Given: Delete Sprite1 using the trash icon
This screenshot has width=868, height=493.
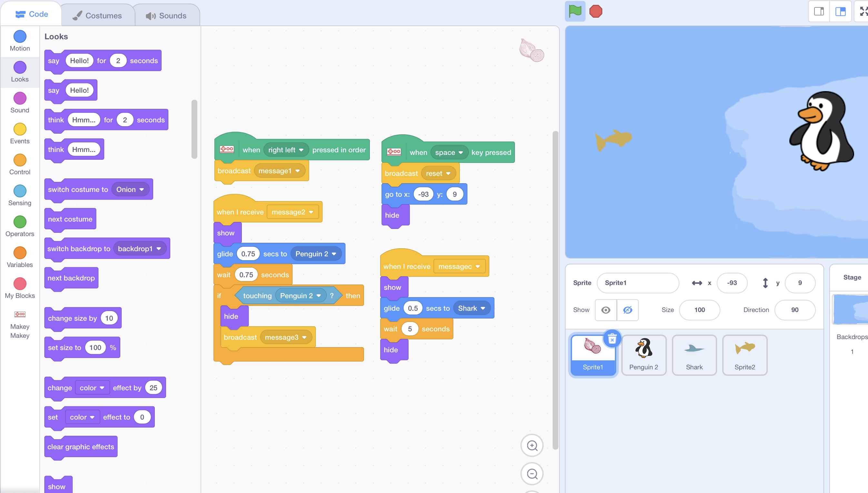Looking at the screenshot, I should tap(612, 339).
